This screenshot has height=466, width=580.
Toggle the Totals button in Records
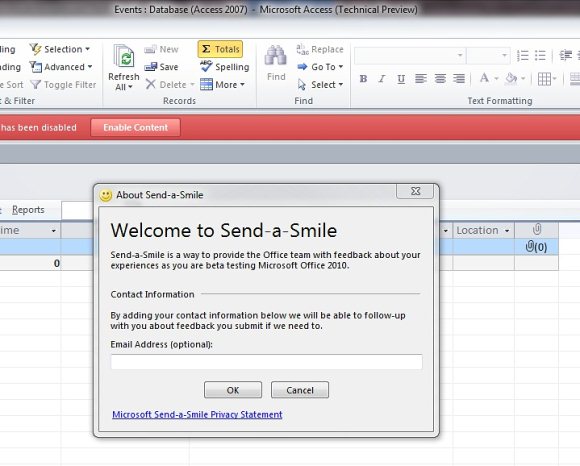220,49
